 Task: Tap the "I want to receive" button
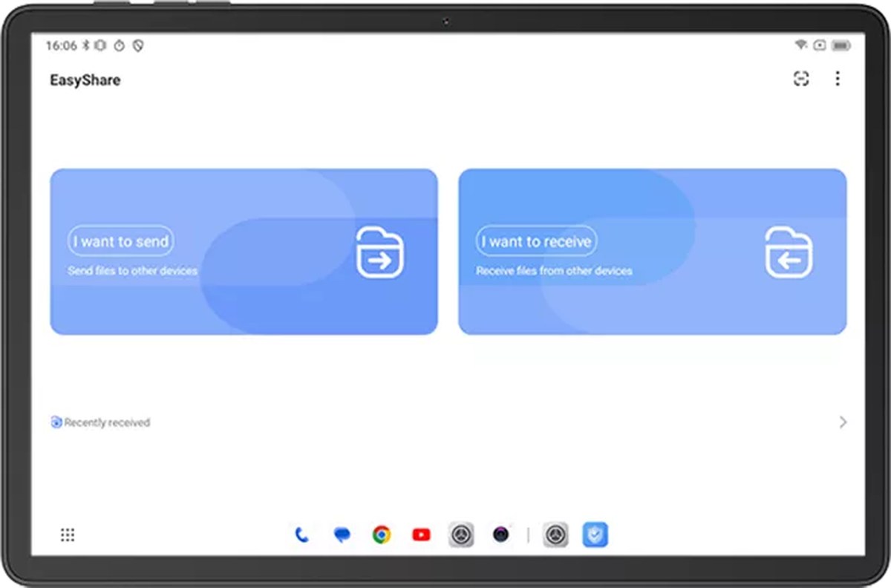click(x=536, y=241)
